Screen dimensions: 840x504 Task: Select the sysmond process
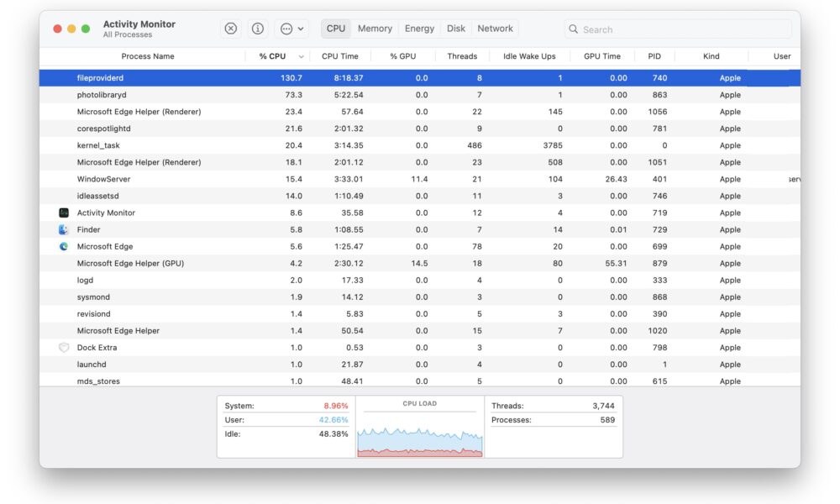[x=419, y=297]
